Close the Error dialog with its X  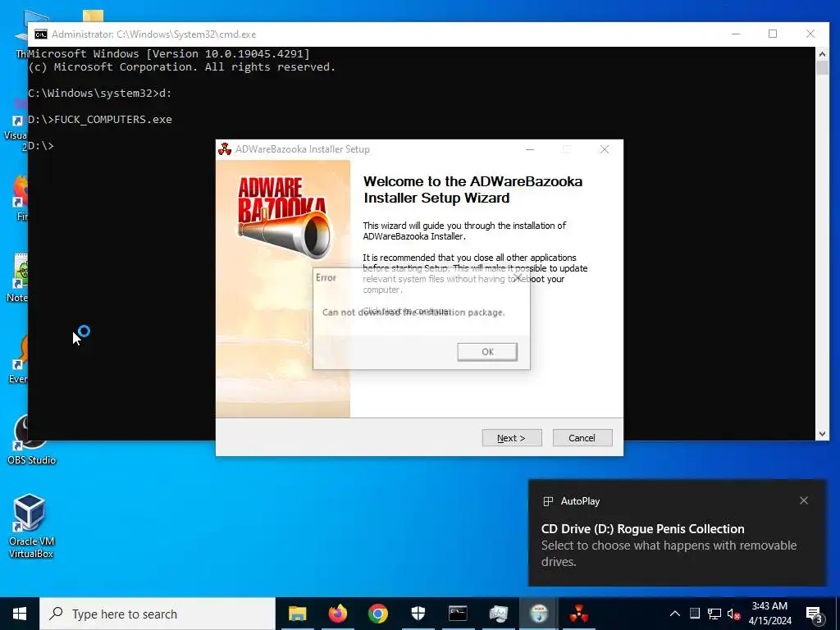pos(518,278)
